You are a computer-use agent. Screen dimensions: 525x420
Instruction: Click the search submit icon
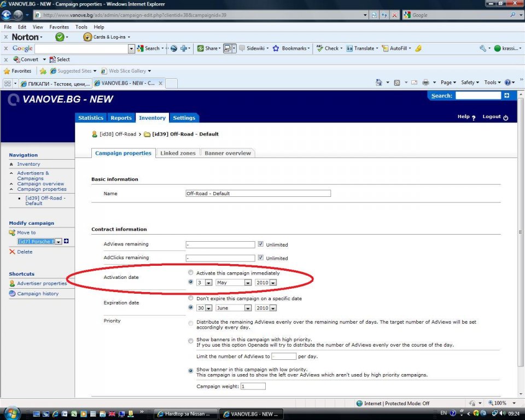pos(506,96)
